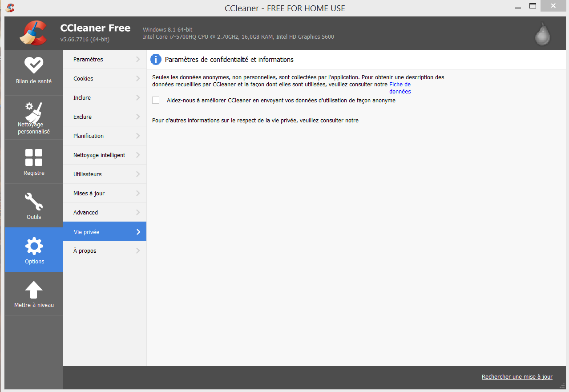Expand Advanced chevron arrow

pos(138,212)
